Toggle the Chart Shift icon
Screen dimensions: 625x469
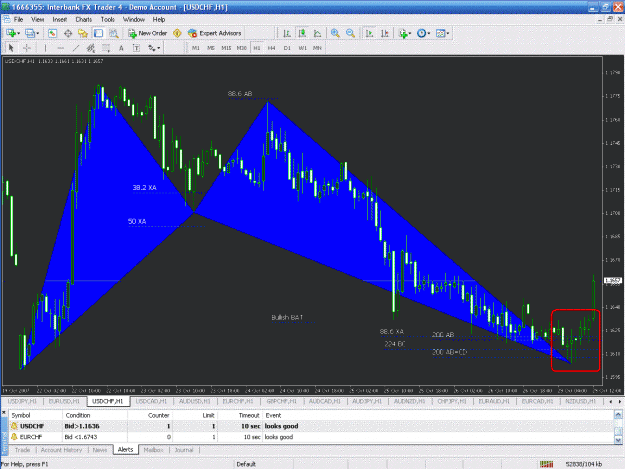(x=385, y=33)
